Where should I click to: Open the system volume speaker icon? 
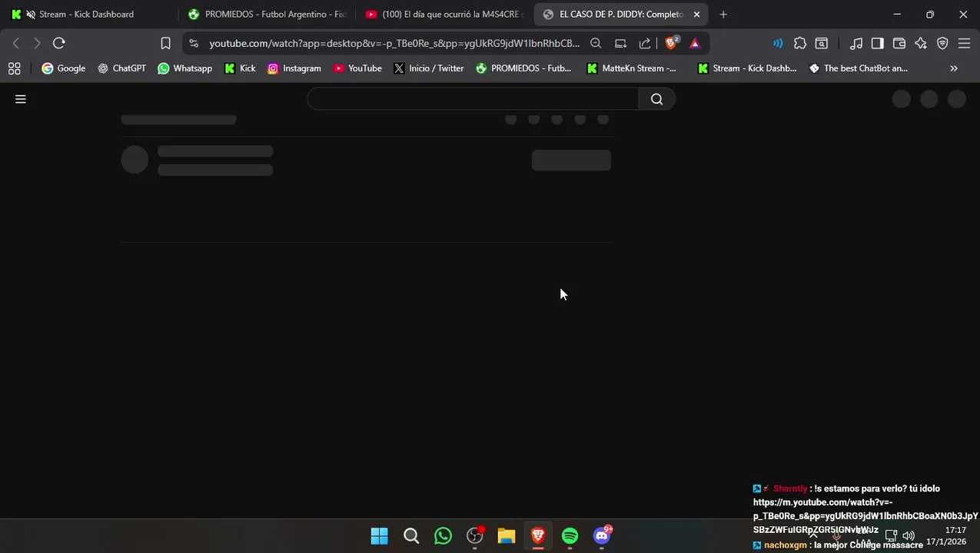coord(909,535)
